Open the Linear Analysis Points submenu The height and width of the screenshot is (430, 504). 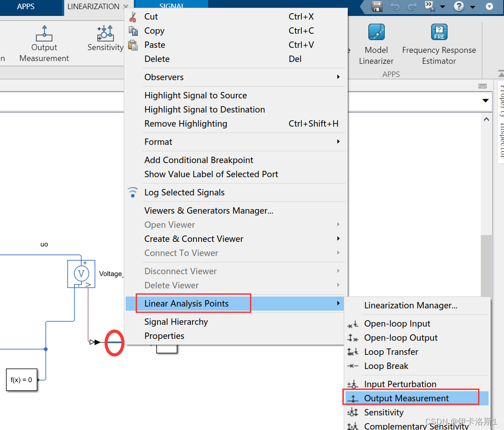234,304
